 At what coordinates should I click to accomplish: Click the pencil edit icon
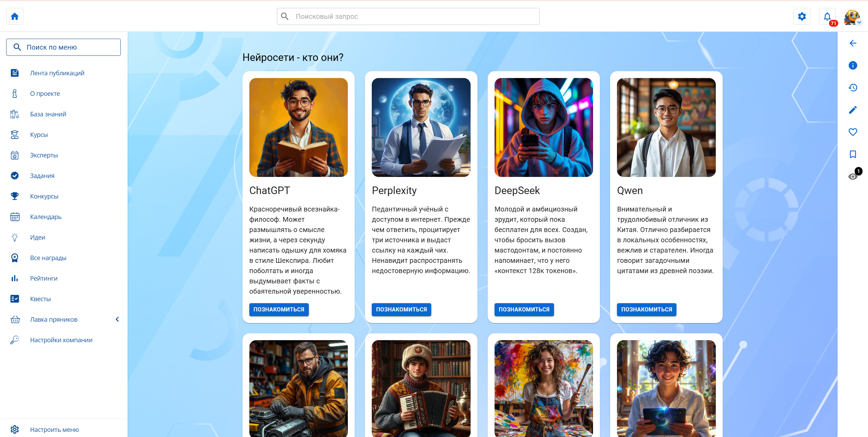853,110
